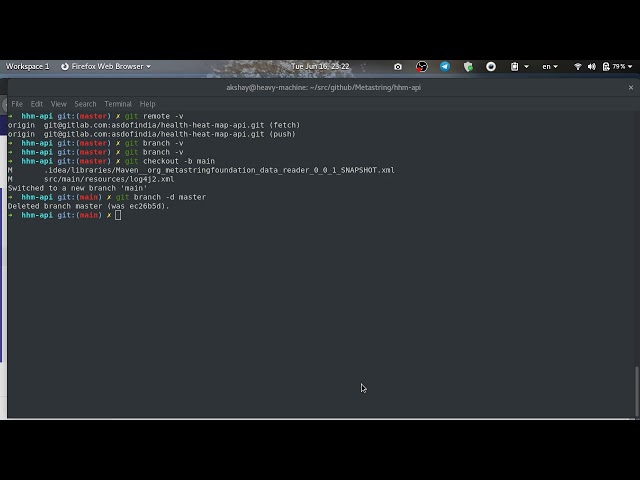The image size is (640, 480).
Task: Click 'src/main/resources/log4j2.xml' line
Action: [x=109, y=179]
